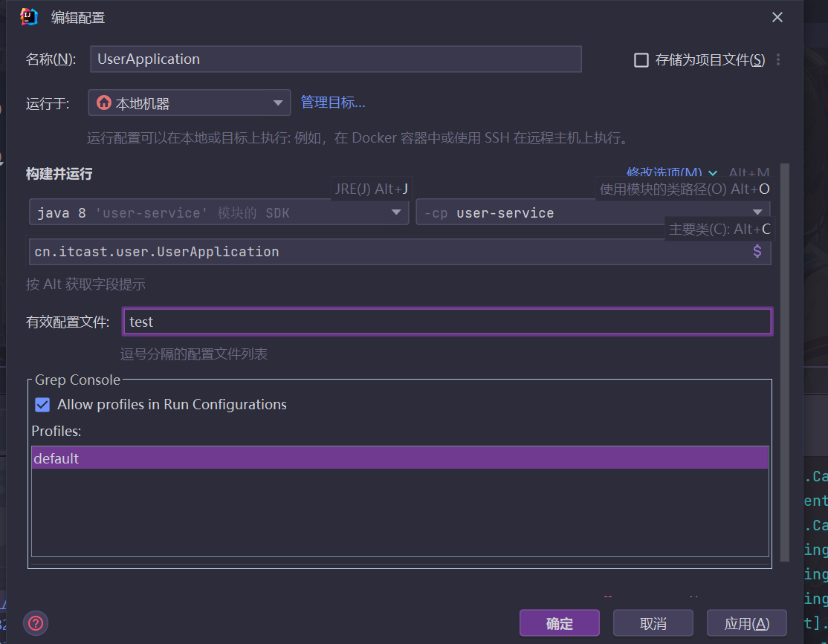828x644 pixels.
Task: Uncheck Allow profiles in Run Configurations
Action: pos(42,404)
